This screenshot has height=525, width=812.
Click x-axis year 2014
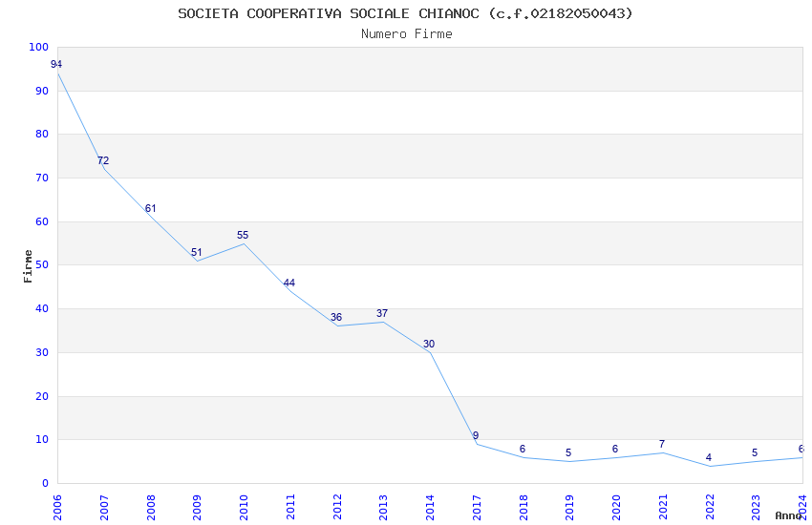430,508
